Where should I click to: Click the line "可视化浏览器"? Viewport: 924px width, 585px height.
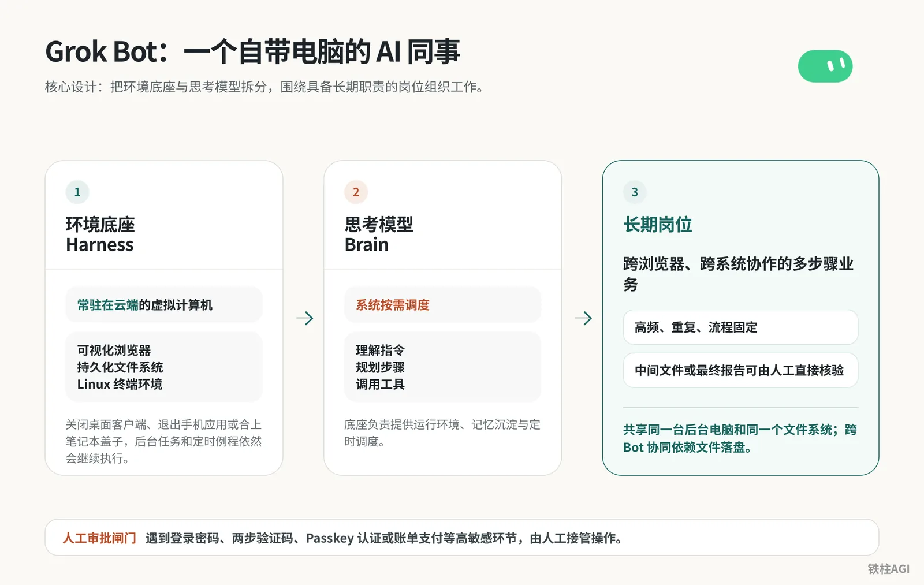click(x=114, y=351)
